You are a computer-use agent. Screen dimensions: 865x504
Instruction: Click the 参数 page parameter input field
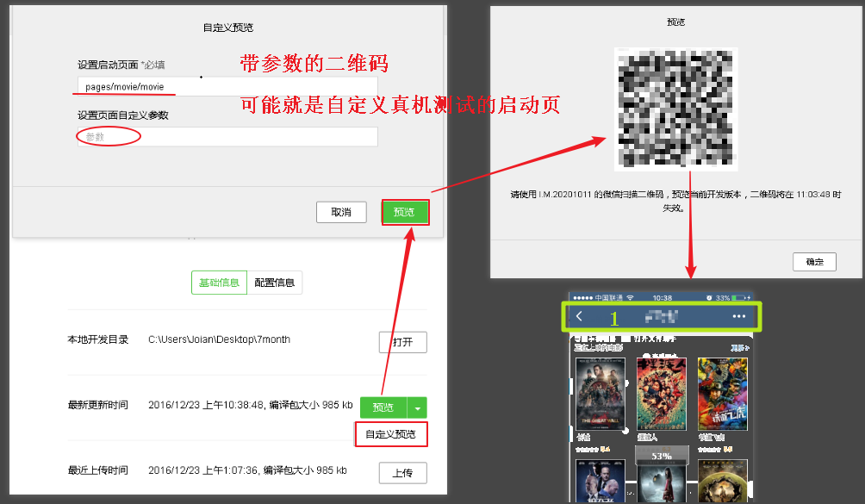tap(227, 137)
